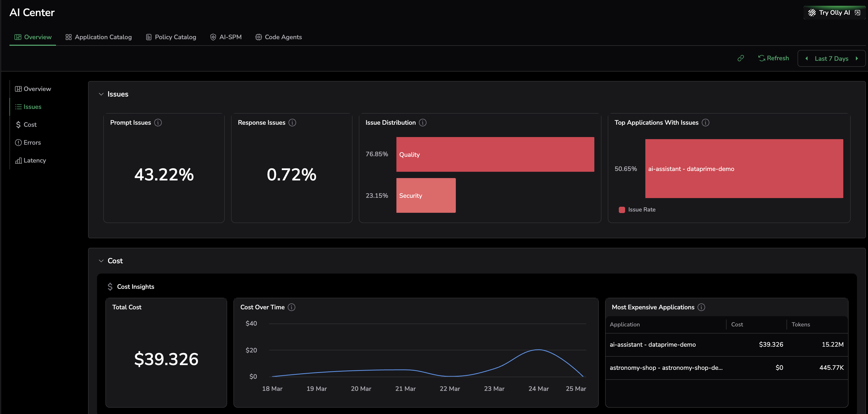The width and height of the screenshot is (868, 414).
Task: Click info icon beside Issue Distribution
Action: tap(422, 123)
